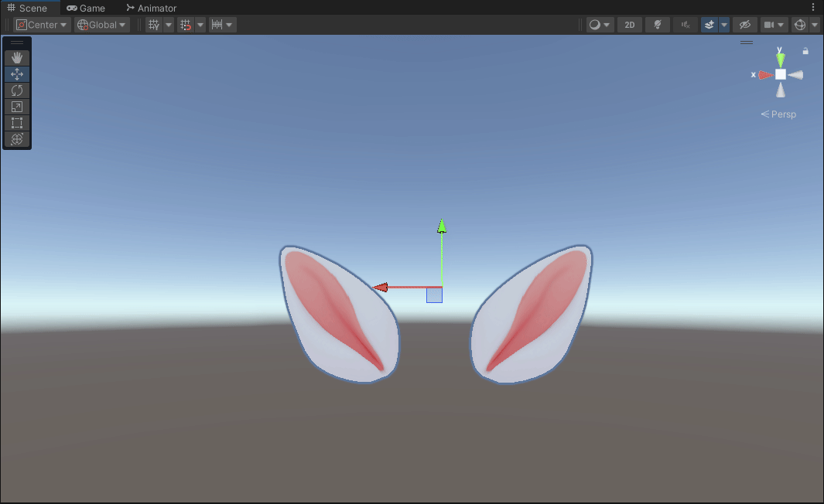This screenshot has width=824, height=504.
Task: Toggle hidden objects visibility
Action: click(744, 25)
